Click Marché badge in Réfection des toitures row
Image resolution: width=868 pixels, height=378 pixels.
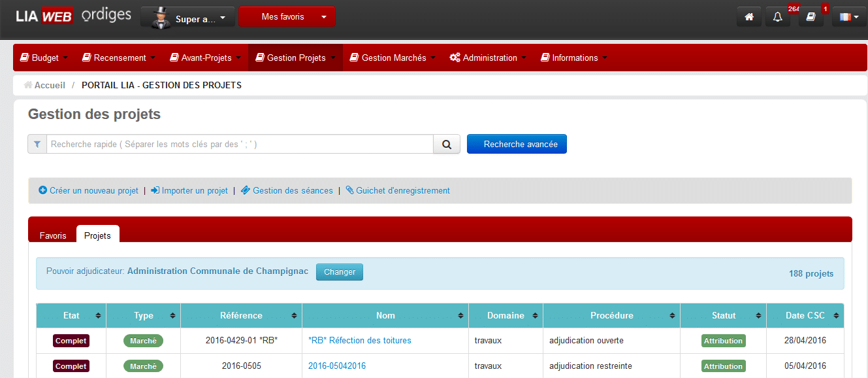[143, 341]
